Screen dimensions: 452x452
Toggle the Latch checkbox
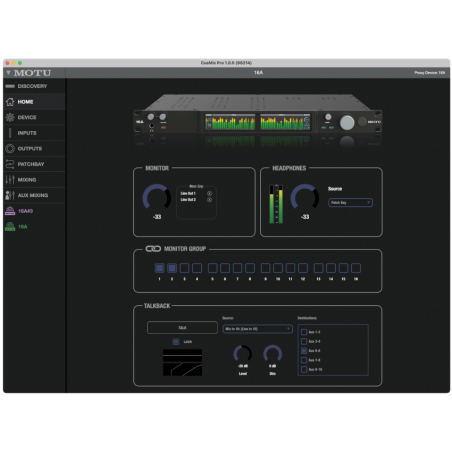coord(176,341)
